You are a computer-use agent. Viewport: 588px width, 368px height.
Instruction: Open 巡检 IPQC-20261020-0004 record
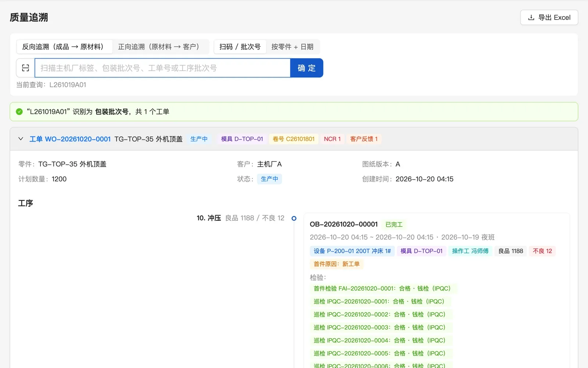[381, 340]
